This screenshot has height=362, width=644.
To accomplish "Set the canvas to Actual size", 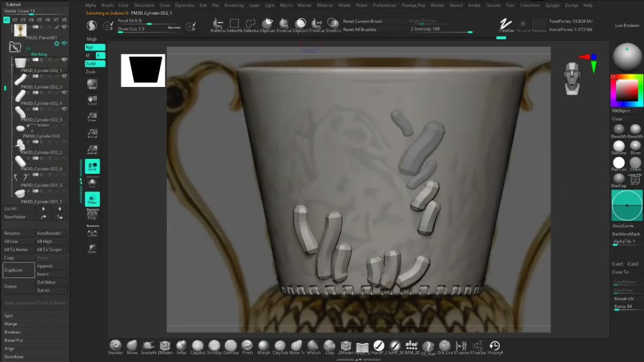I will coord(92,133).
